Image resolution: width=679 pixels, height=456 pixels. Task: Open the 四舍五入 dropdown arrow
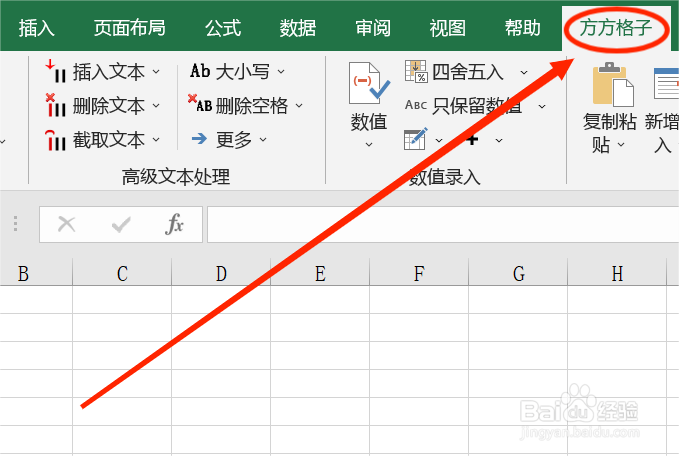point(524,72)
